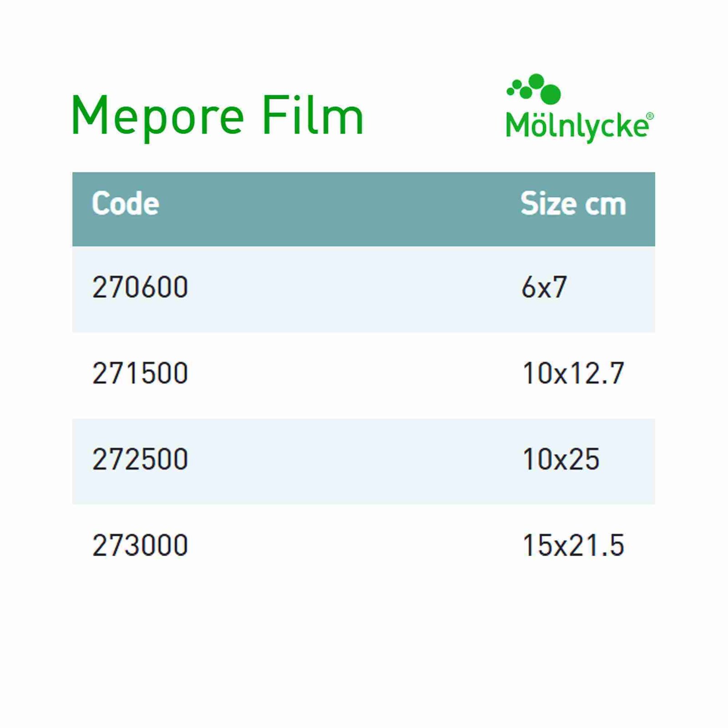Select the 10x25 size value
The image size is (728, 728).
point(561,459)
